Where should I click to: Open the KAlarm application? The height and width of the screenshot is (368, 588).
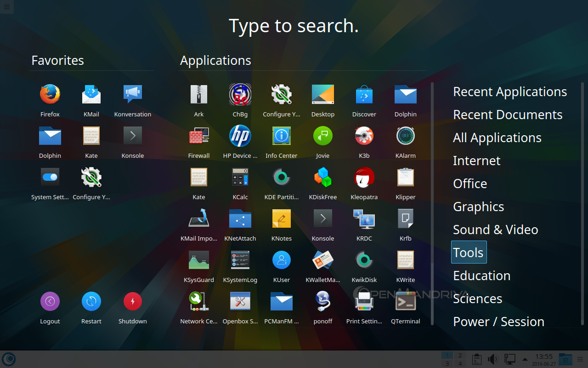coord(405,136)
